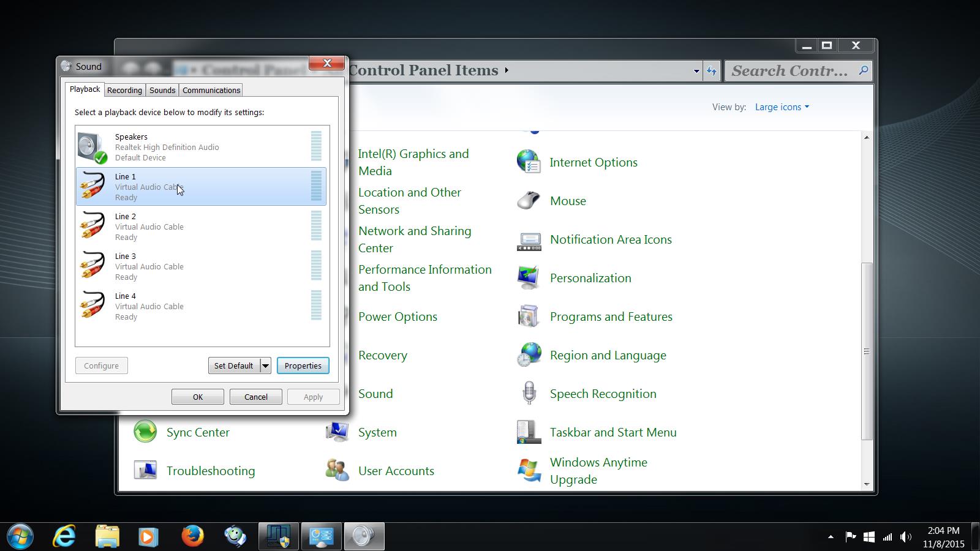Switch to the Communications tab
This screenshot has height=551, width=980.
pos(211,90)
